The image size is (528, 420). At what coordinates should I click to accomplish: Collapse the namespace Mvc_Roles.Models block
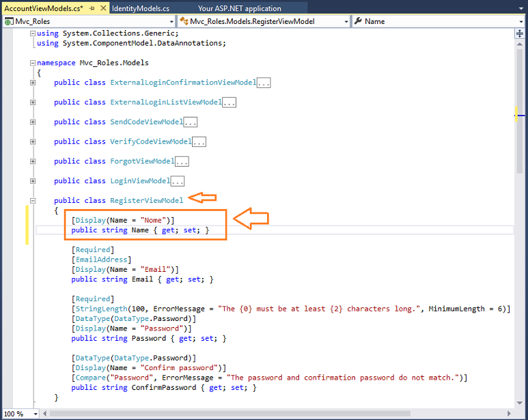33,63
